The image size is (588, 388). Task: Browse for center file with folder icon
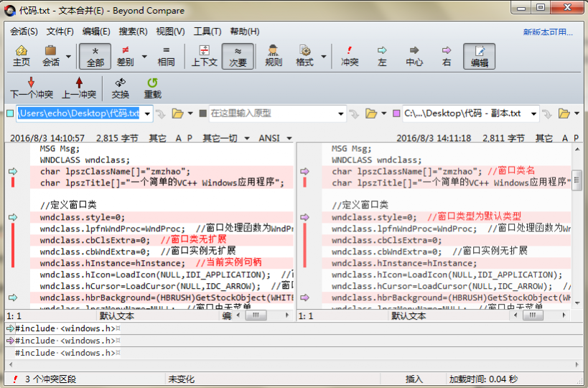371,114
